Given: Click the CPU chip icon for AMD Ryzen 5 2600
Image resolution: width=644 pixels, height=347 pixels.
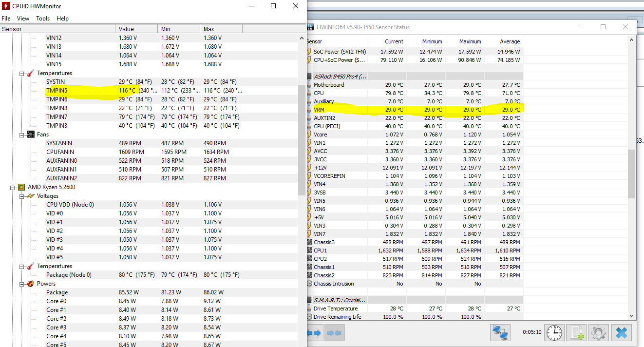Looking at the screenshot, I should [21, 187].
